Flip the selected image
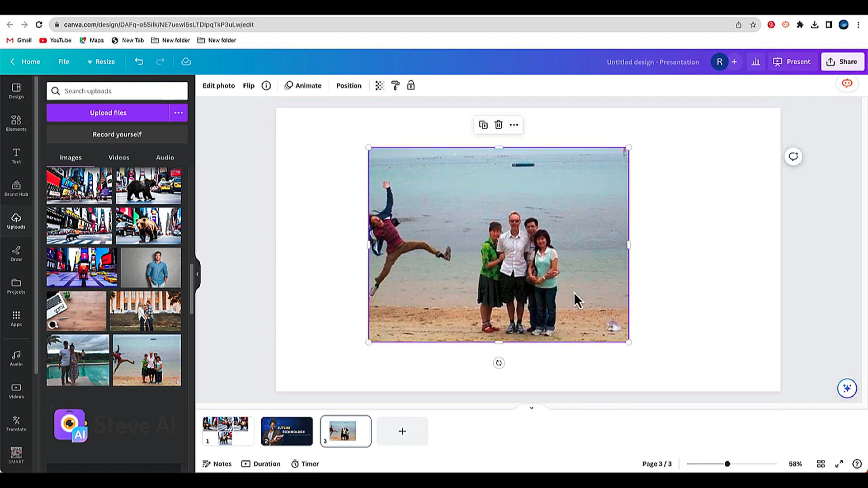The height and width of the screenshot is (488, 868). 249,85
